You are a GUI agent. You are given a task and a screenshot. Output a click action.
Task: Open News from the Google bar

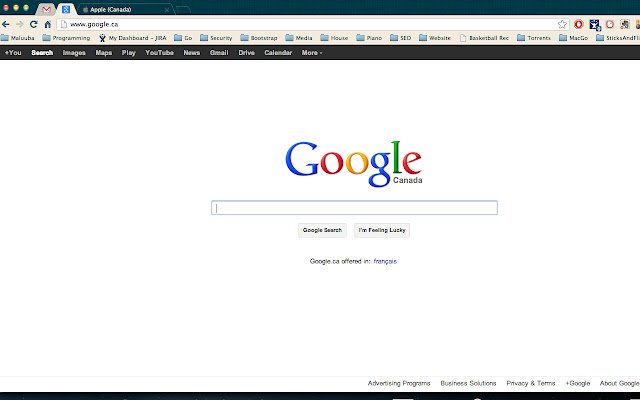pyautogui.click(x=191, y=53)
